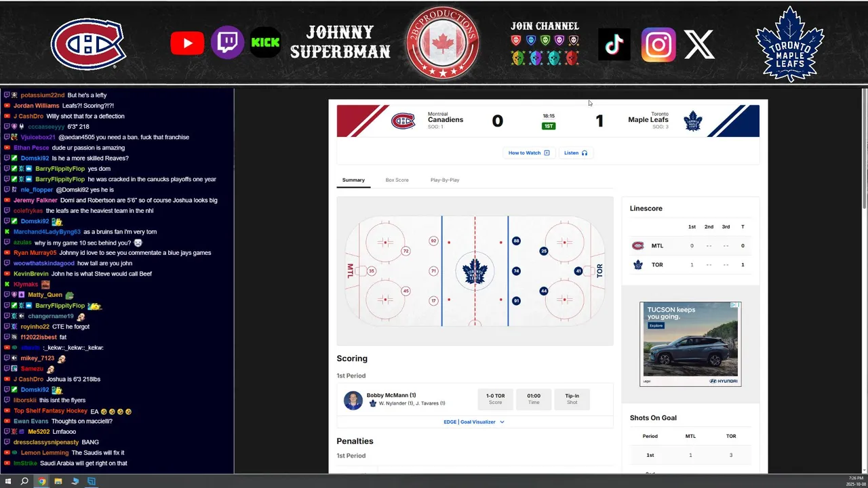Click the Shots On Goal heading
This screenshot has height=488, width=868.
tap(653, 418)
